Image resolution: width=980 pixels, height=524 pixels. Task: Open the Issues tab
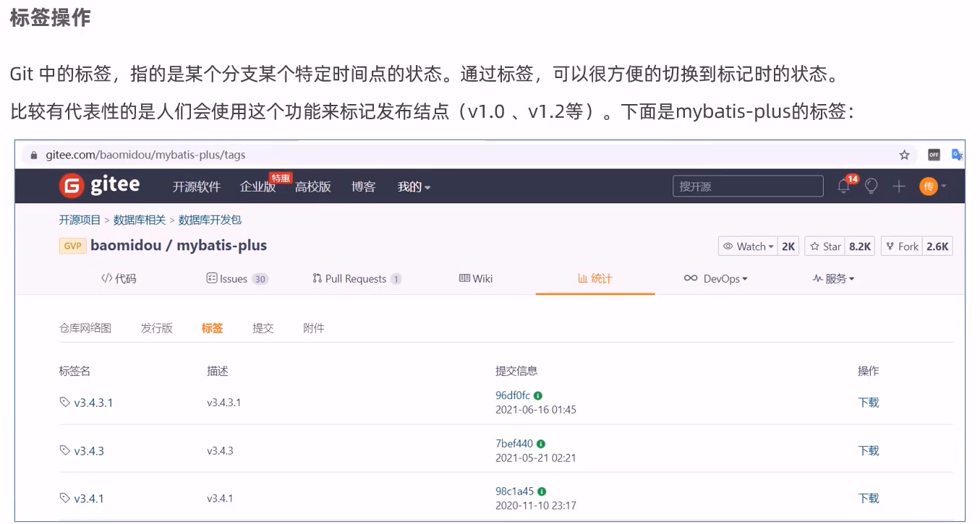237,278
